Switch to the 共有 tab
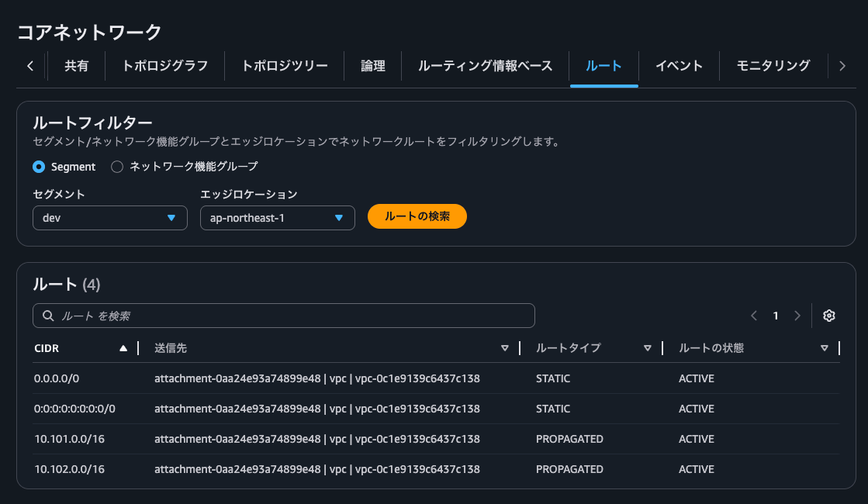Viewport: 868px width, 504px height. click(x=76, y=66)
